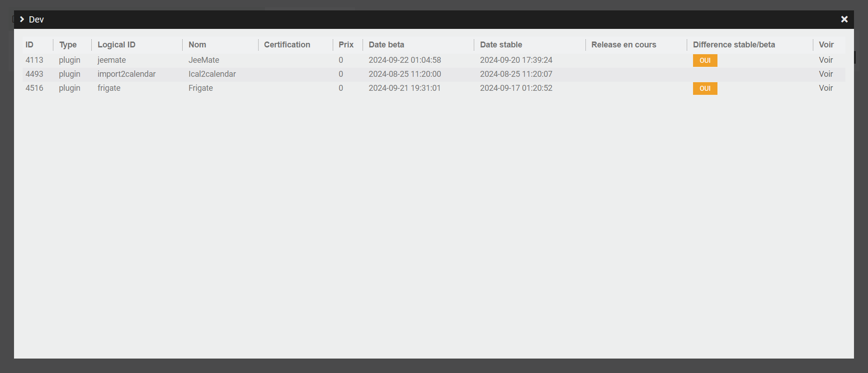Select ID cell 4493
Image resolution: width=868 pixels, height=373 pixels.
(x=34, y=74)
